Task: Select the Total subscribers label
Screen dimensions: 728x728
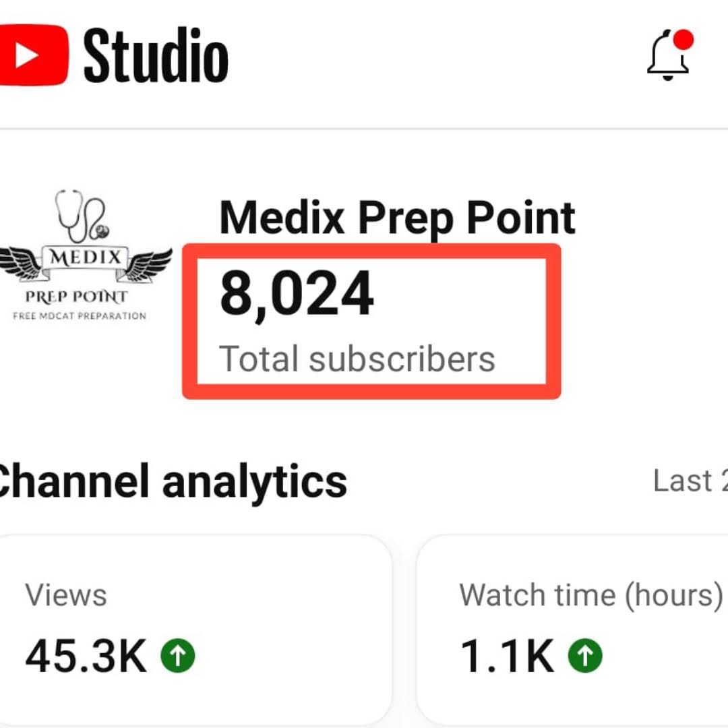Action: pos(357,359)
